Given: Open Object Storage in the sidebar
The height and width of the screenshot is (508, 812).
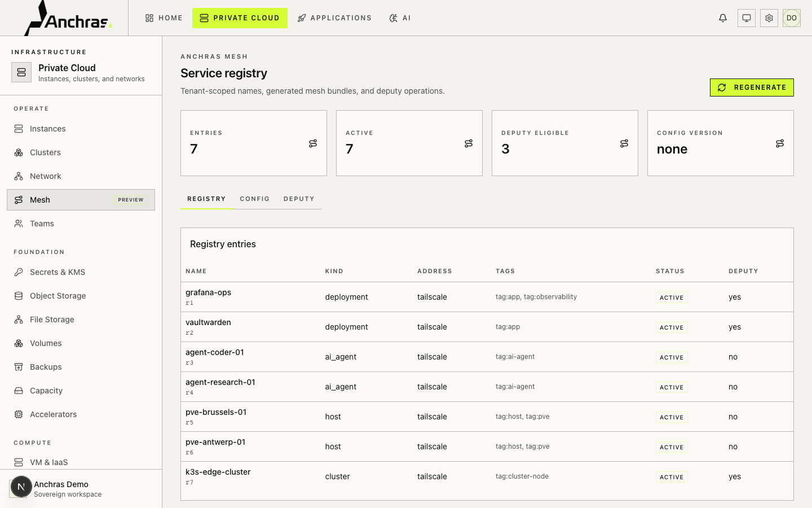Looking at the screenshot, I should tap(81, 296).
